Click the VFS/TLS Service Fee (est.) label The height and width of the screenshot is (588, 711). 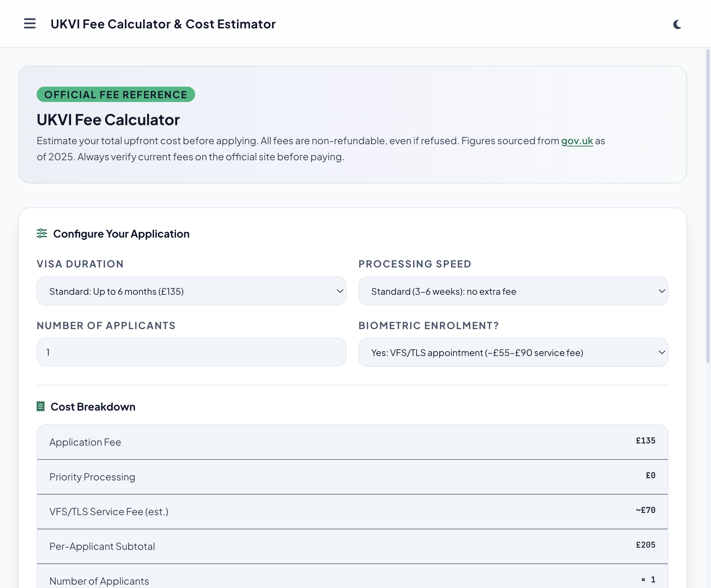pyautogui.click(x=109, y=512)
